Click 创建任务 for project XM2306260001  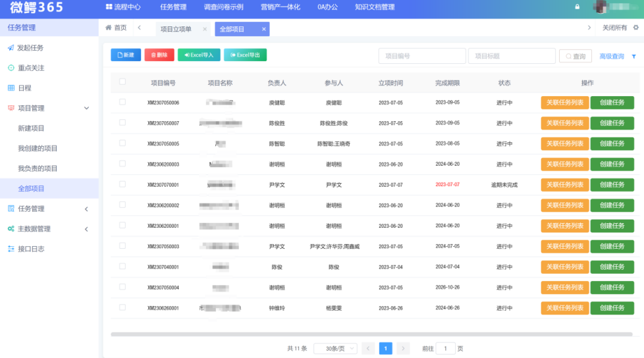pyautogui.click(x=612, y=308)
